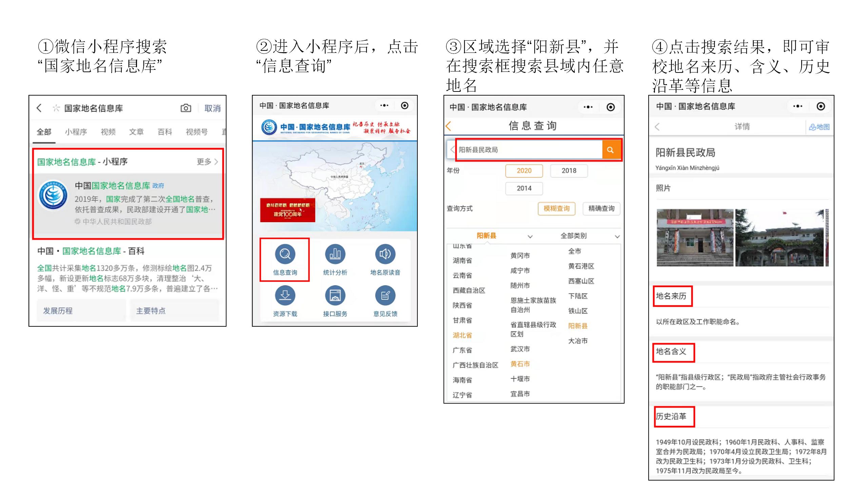The height and width of the screenshot is (488, 868).
Task: Select the 2014 year option
Action: [524, 188]
